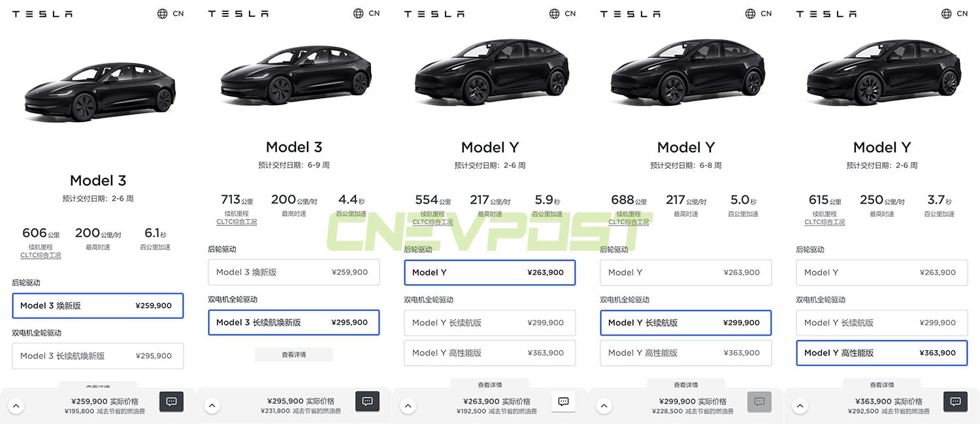The image size is (980, 424).
Task: Open the chat bubble under the second Model 3 panel
Action: point(367,402)
